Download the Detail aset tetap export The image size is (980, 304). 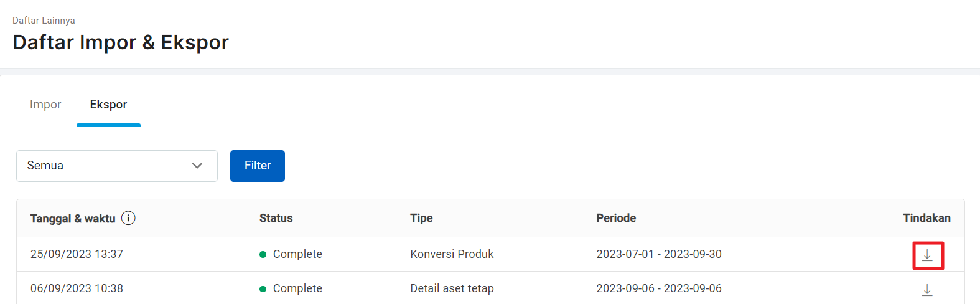[x=927, y=290]
